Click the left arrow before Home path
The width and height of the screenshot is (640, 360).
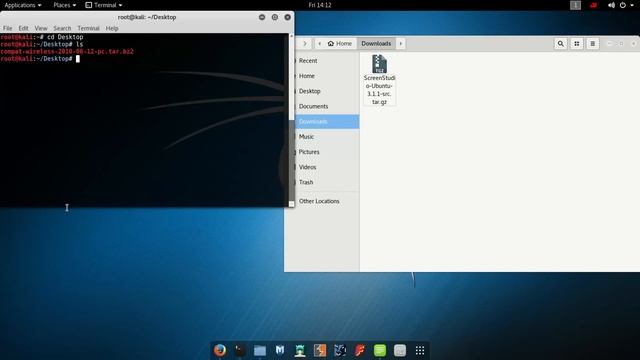click(320, 43)
